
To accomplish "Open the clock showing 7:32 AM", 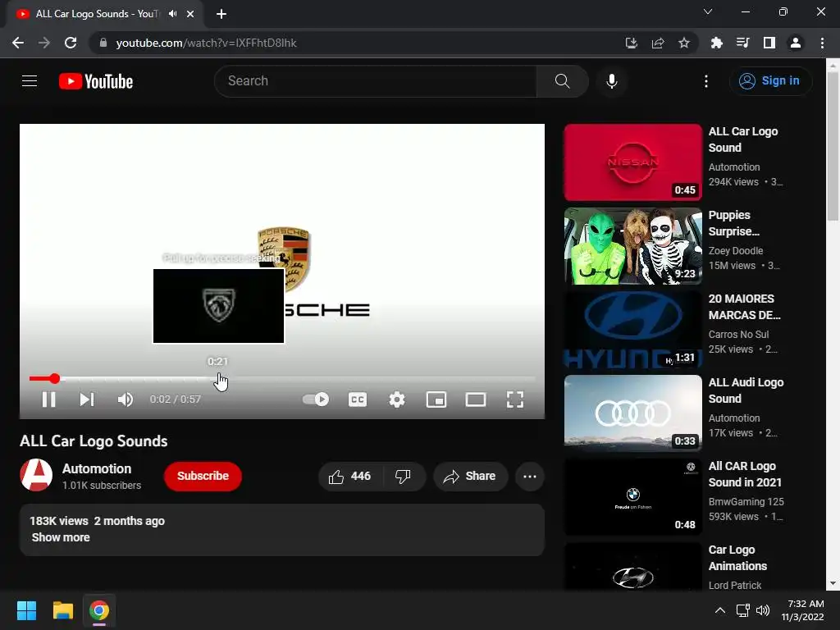I will [802, 610].
